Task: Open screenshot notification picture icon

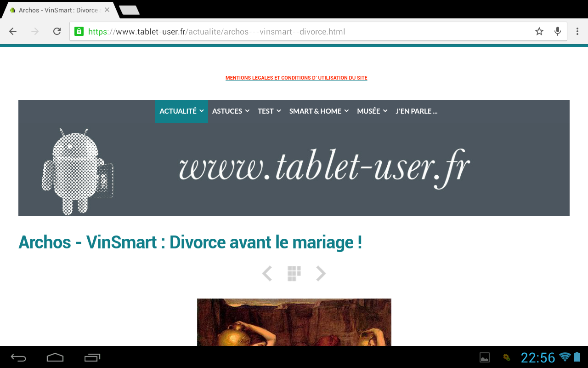Action: [485, 357]
